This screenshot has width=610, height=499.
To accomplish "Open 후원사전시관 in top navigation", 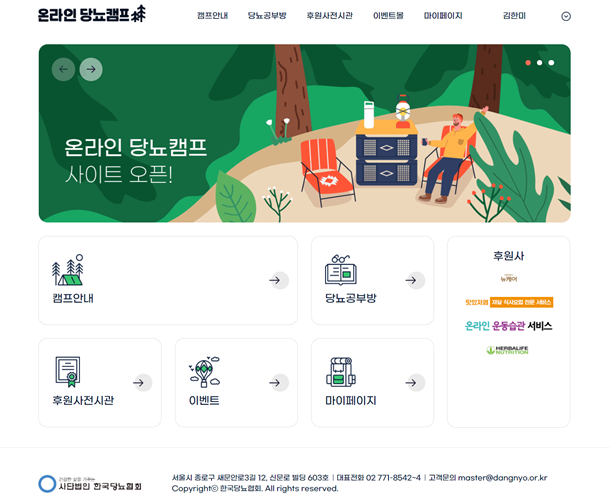I will pyautogui.click(x=330, y=16).
